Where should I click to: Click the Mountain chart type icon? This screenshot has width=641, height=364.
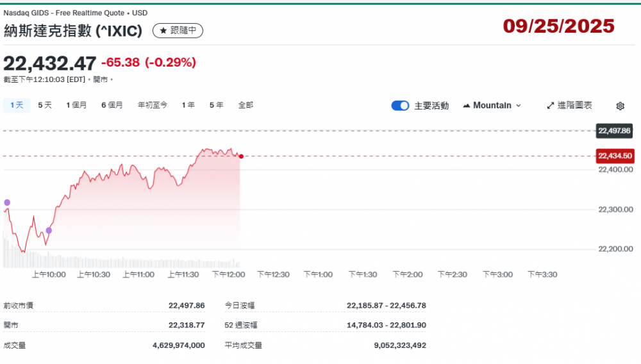[x=466, y=105]
